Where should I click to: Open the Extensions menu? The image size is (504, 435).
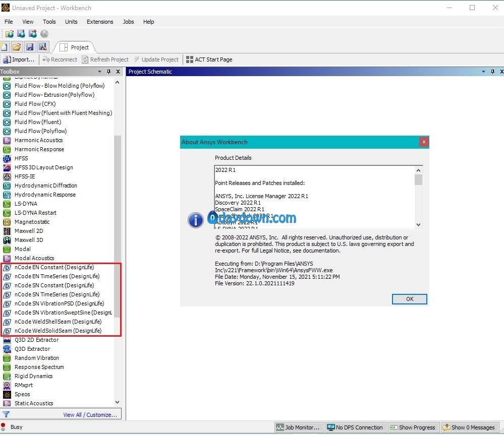click(100, 22)
